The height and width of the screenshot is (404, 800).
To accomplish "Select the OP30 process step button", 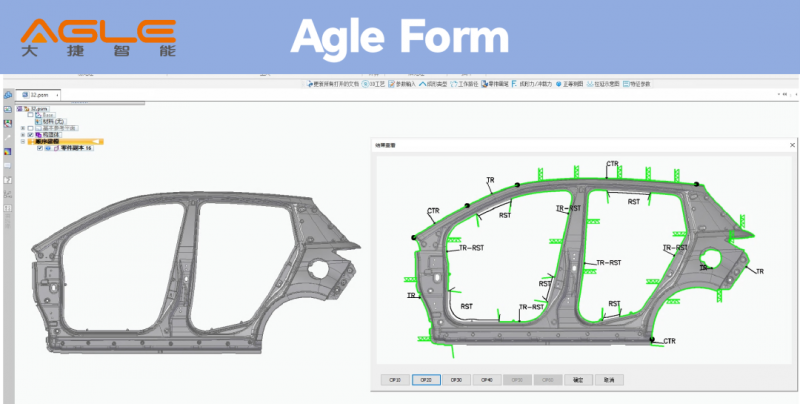I will tap(457, 380).
